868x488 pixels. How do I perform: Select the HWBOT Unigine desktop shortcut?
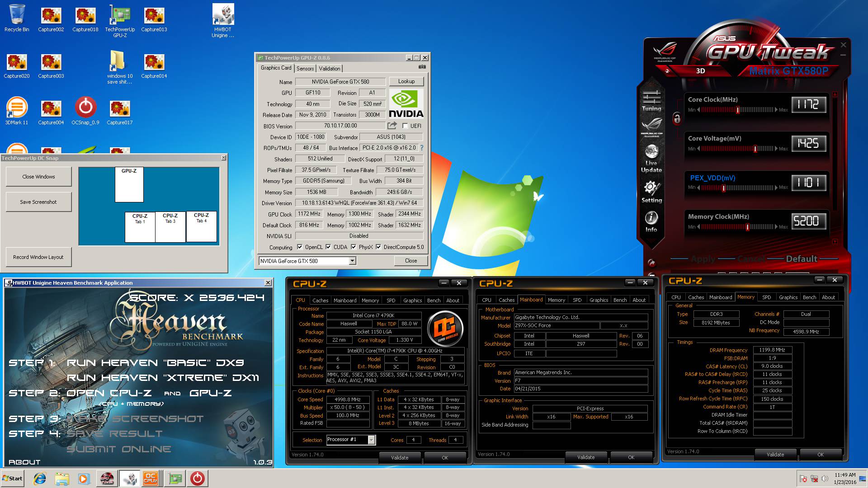tap(223, 21)
